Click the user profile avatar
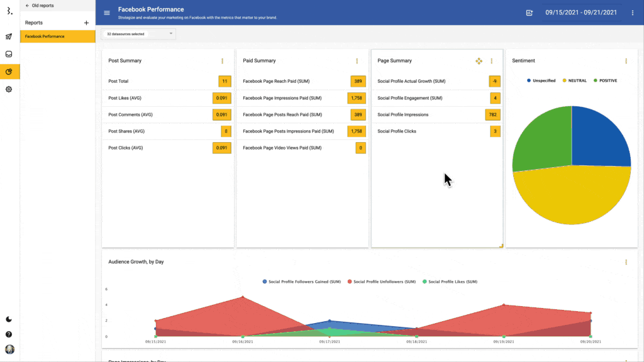This screenshot has height=362, width=644. 9,349
